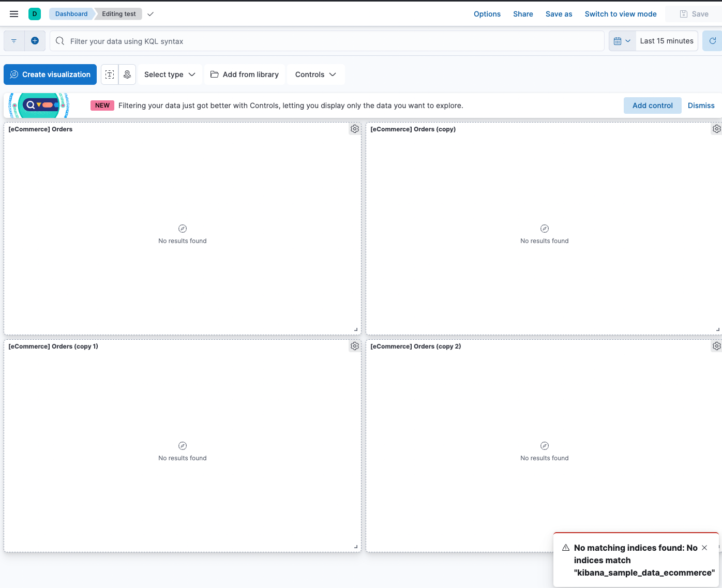Screen dimensions: 722x588
Task: Go to Dashboard via the breadcrumb
Action: (71, 14)
